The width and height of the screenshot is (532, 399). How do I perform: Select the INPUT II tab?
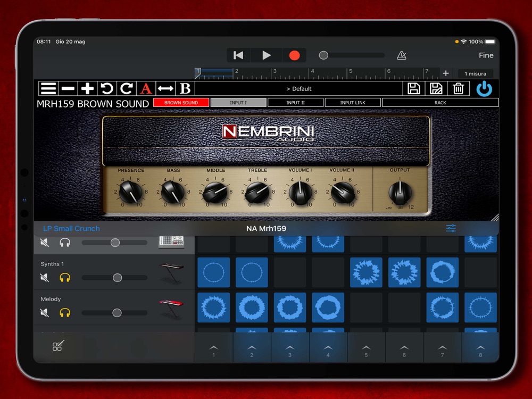[x=295, y=103]
